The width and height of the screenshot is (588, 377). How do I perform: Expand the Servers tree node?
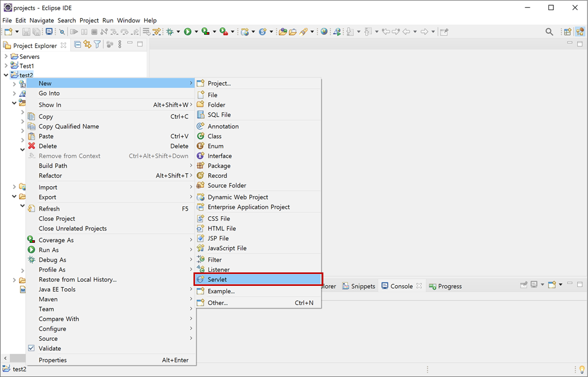coord(6,57)
